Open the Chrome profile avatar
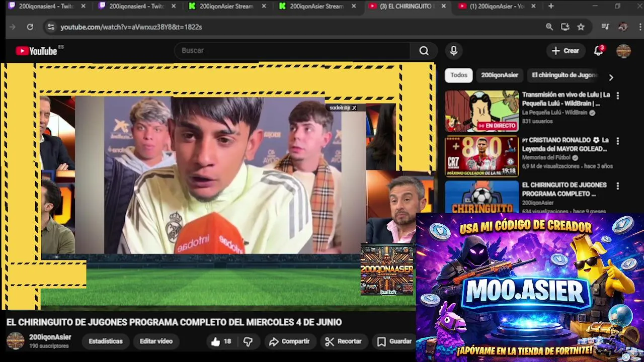The height and width of the screenshot is (362, 644). coord(623,27)
